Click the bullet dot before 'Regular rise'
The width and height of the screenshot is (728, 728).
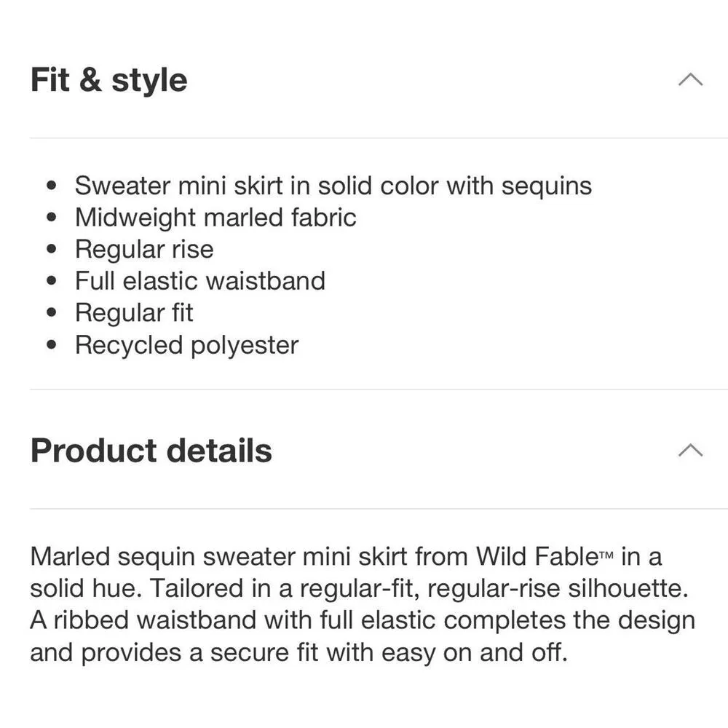click(51, 250)
